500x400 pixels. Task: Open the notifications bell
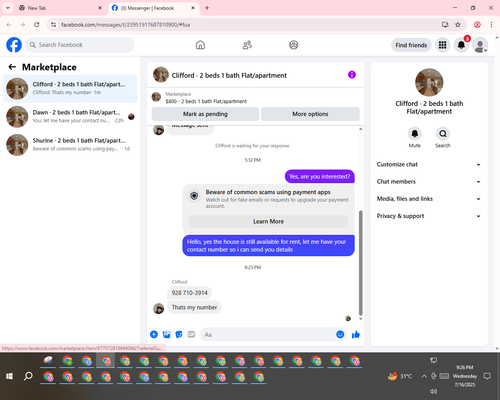[461, 45]
